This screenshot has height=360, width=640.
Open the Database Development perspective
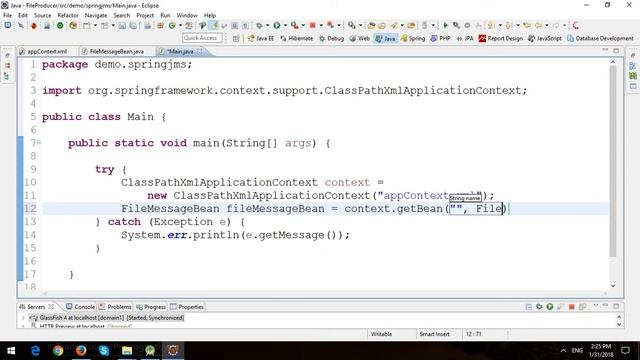click(x=600, y=38)
